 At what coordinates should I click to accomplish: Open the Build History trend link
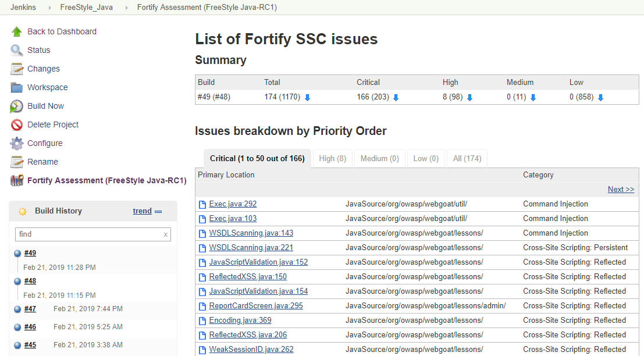pyautogui.click(x=142, y=211)
